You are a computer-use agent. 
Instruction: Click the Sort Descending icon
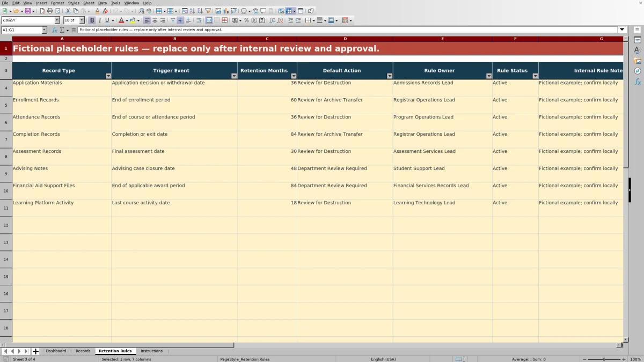(200, 11)
